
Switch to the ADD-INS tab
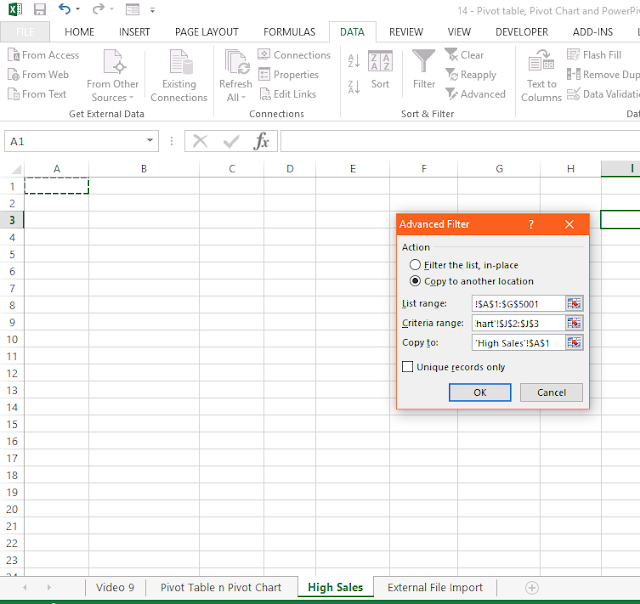tap(593, 32)
